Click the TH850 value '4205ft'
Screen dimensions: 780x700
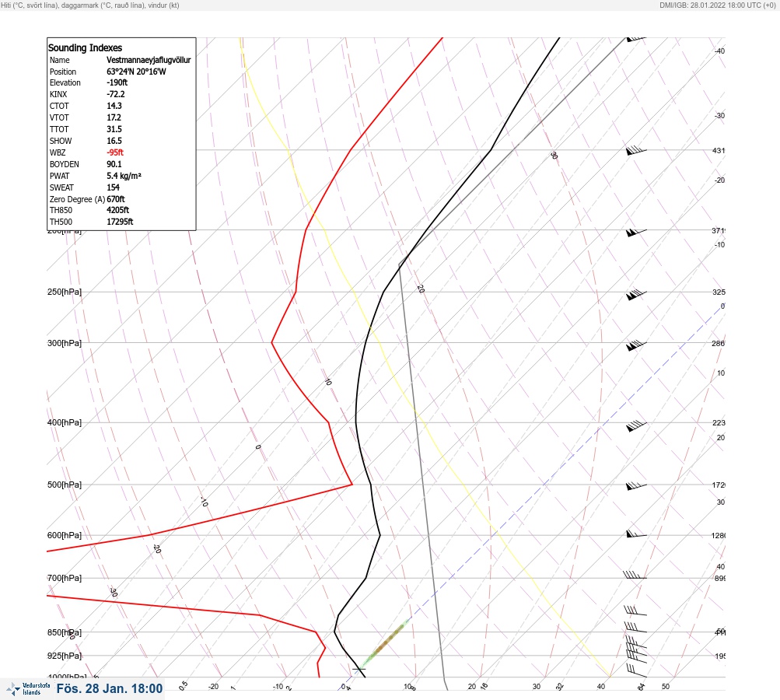[x=118, y=210]
